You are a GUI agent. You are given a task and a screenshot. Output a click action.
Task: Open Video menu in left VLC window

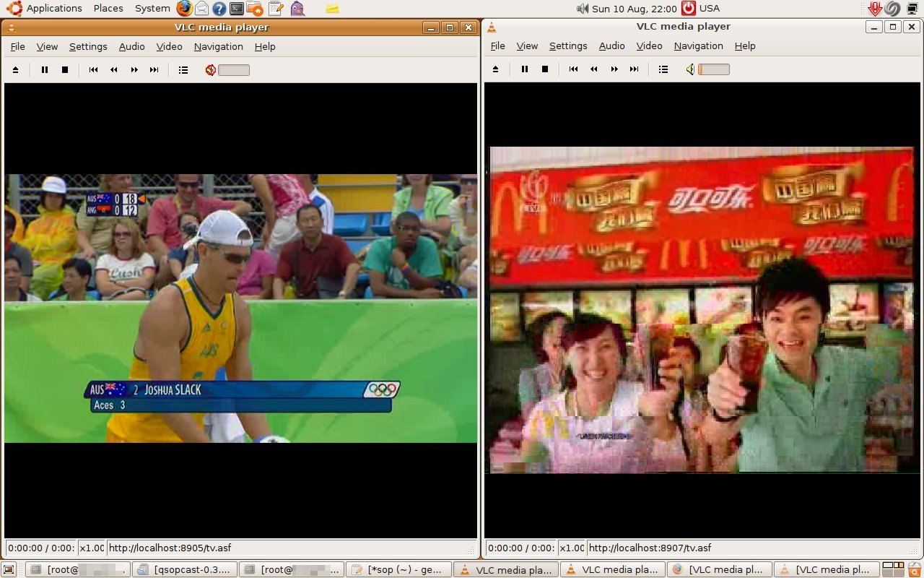(170, 46)
